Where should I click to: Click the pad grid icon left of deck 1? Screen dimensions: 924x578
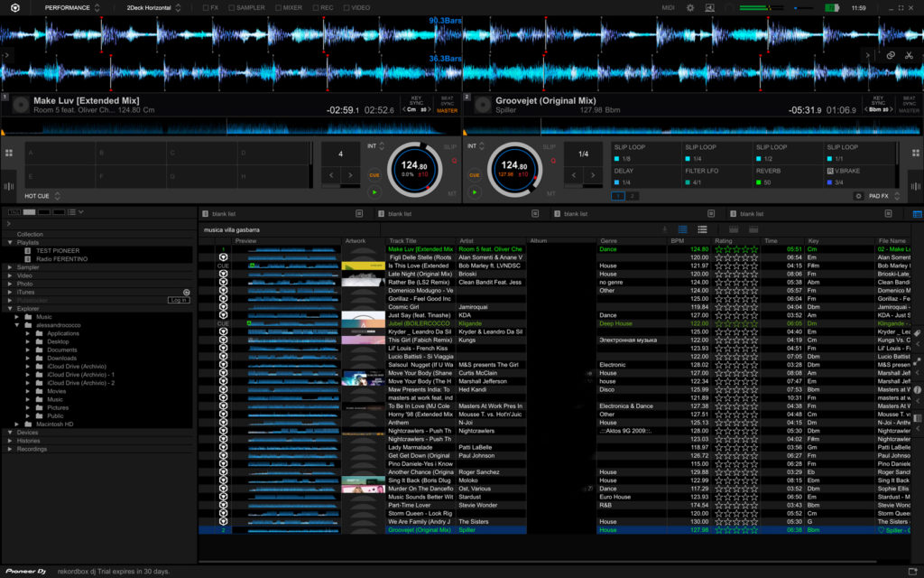[x=8, y=154]
